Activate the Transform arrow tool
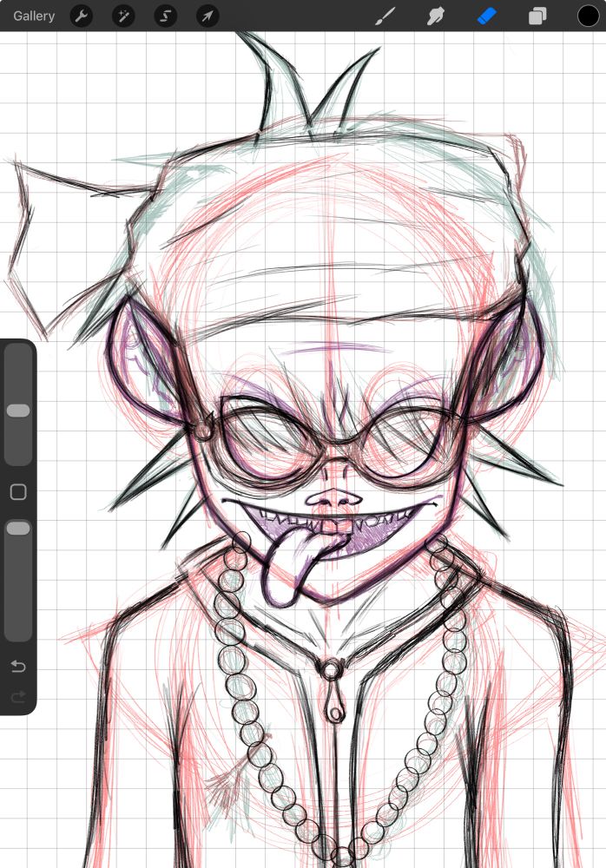This screenshot has height=868, width=606. (207, 16)
